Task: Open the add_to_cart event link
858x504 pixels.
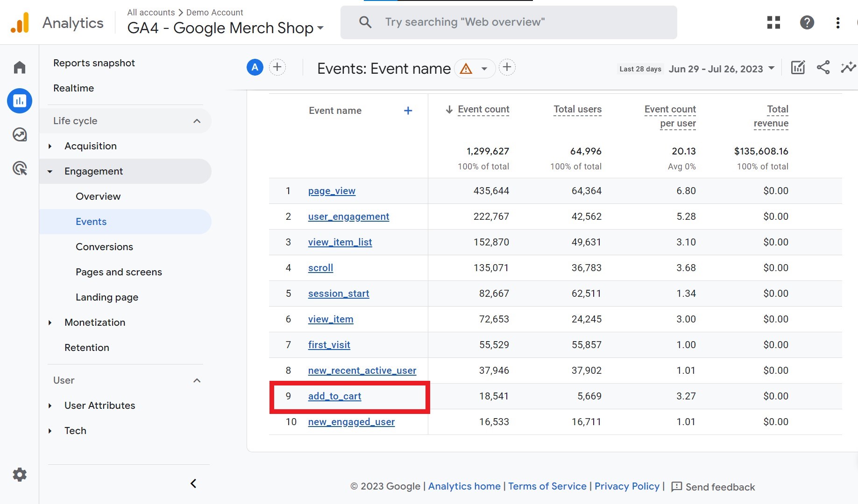Action: (x=334, y=396)
